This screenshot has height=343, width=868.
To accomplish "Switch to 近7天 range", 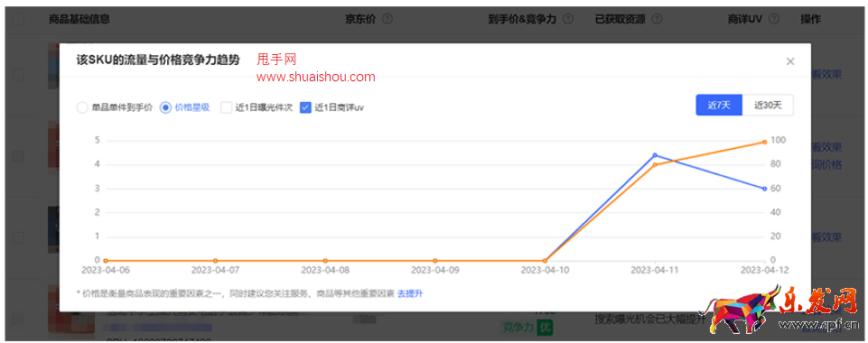I will point(719,105).
